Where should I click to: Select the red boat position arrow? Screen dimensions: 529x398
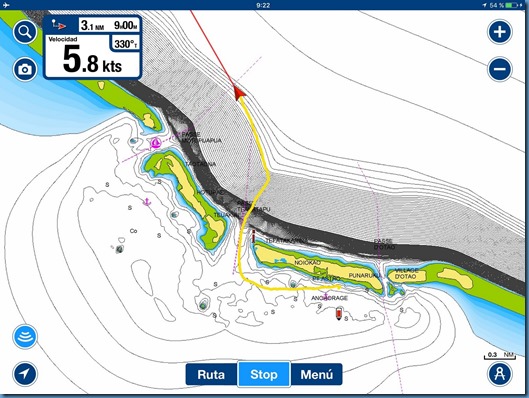coord(239,93)
